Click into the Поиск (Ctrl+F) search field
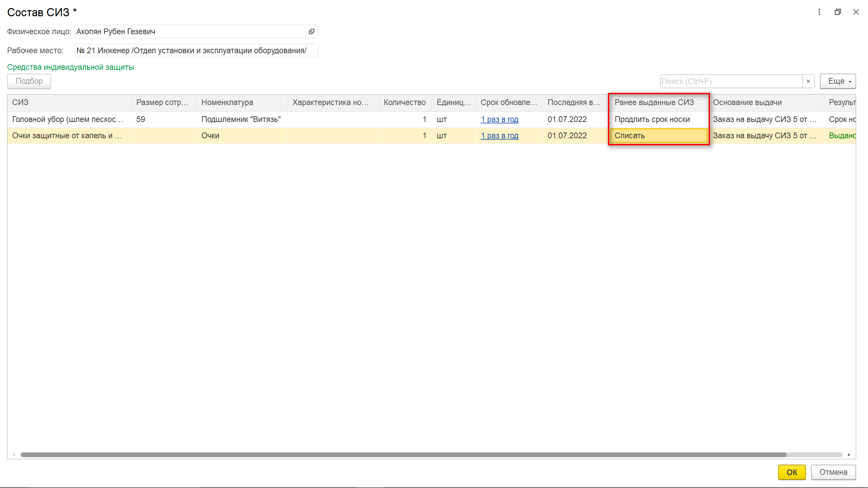This screenshot has width=868, height=488. click(731, 81)
